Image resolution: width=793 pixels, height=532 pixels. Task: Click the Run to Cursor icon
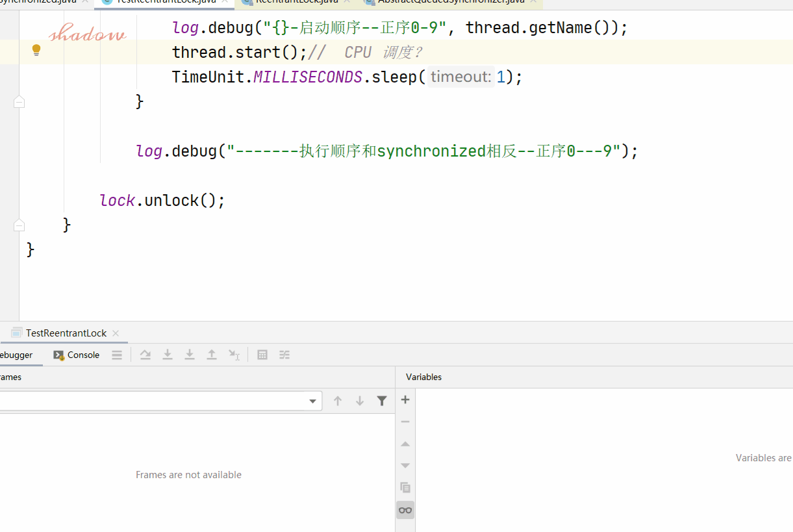pyautogui.click(x=234, y=355)
